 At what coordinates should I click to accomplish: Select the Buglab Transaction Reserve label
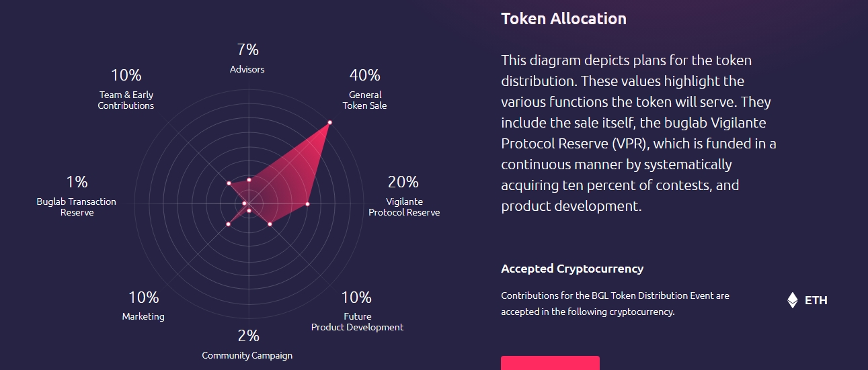(77, 207)
